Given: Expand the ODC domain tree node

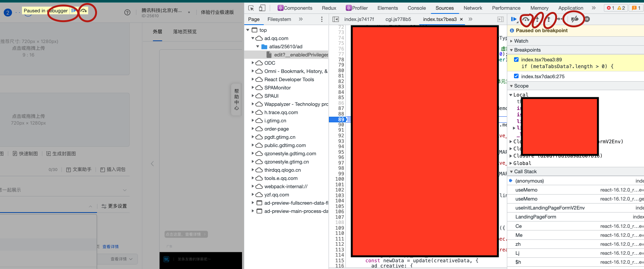Looking at the screenshot, I should coord(253,63).
